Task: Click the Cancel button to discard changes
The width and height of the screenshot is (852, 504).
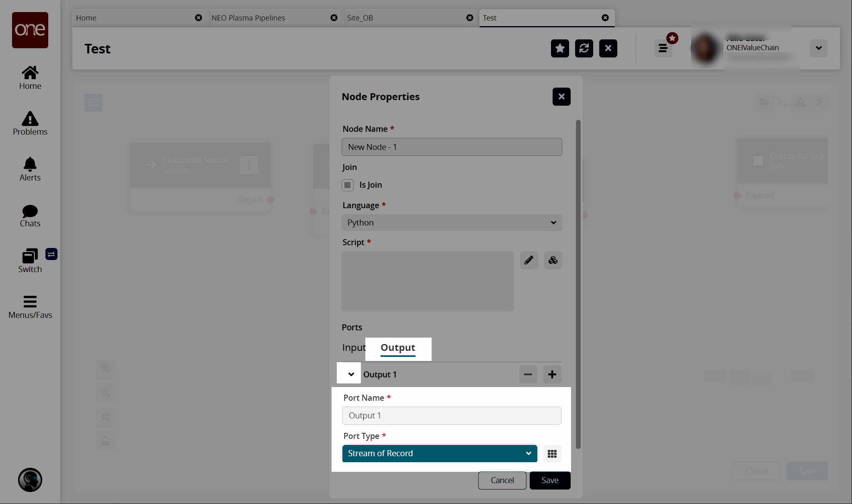Action: pyautogui.click(x=502, y=480)
